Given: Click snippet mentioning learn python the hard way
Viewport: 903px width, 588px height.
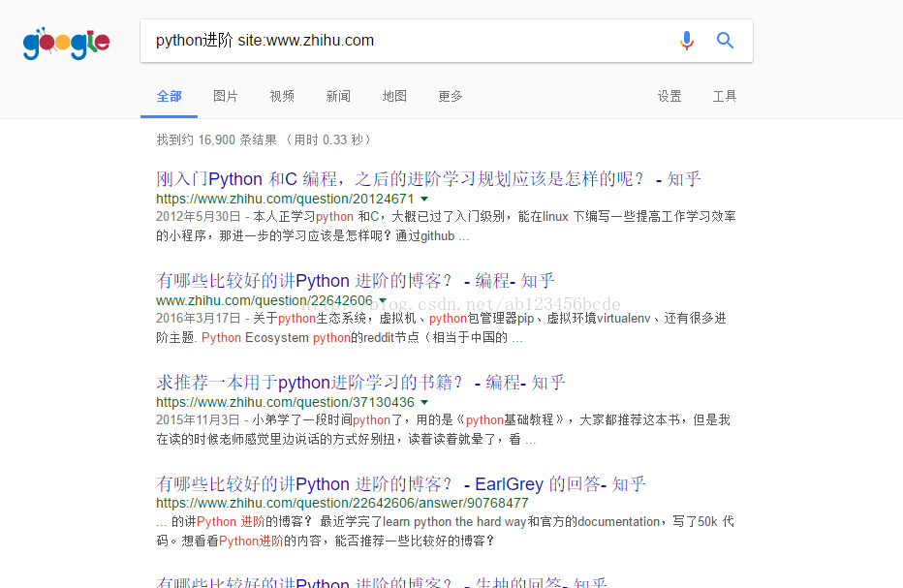Looking at the screenshot, I should (x=445, y=531).
